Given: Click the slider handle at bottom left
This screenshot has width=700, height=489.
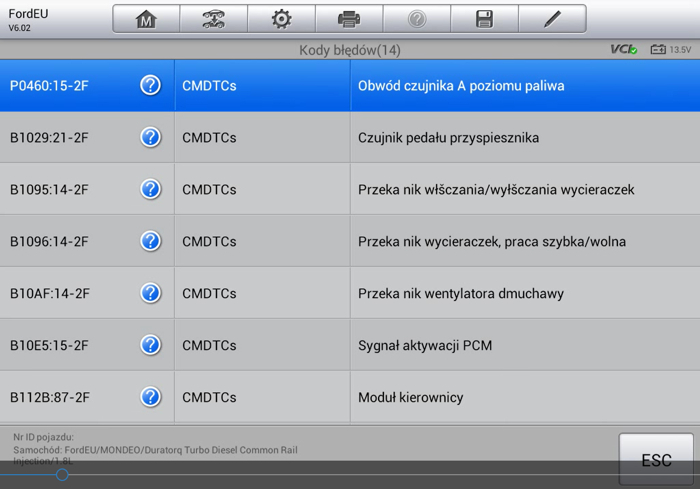Looking at the screenshot, I should click(62, 475).
